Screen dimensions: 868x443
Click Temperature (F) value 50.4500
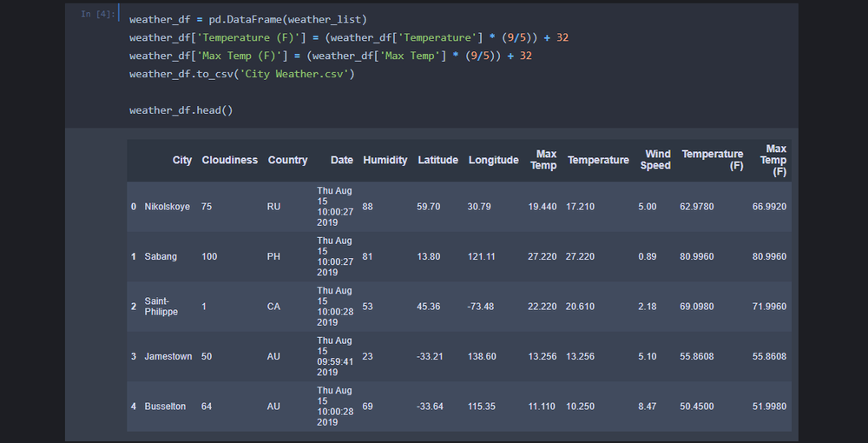tap(697, 406)
